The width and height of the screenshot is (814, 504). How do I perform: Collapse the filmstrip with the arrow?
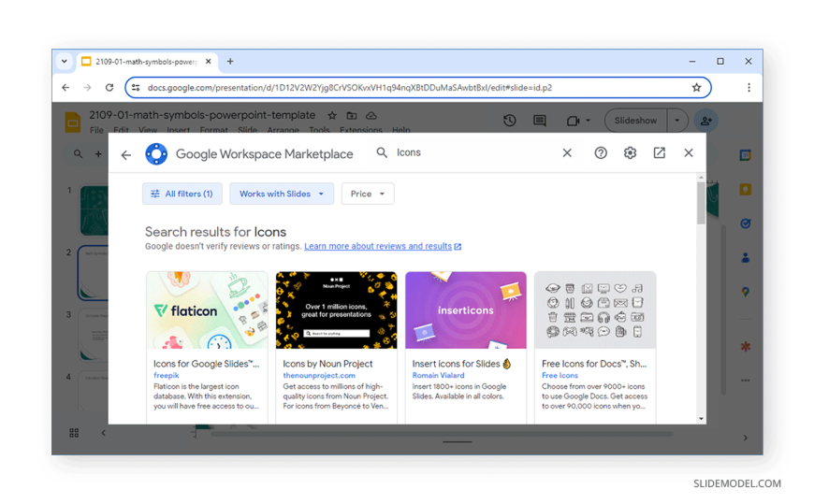(103, 433)
